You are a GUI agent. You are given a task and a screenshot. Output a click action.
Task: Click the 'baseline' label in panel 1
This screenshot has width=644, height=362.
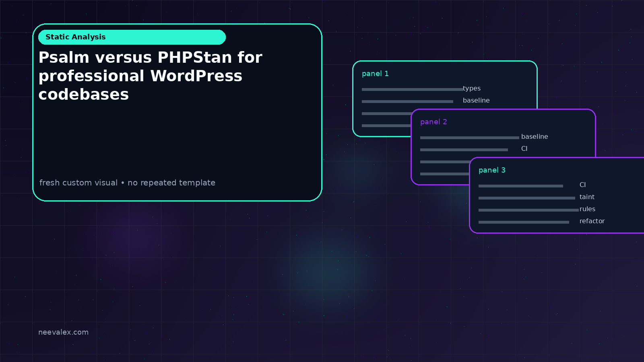(476, 101)
